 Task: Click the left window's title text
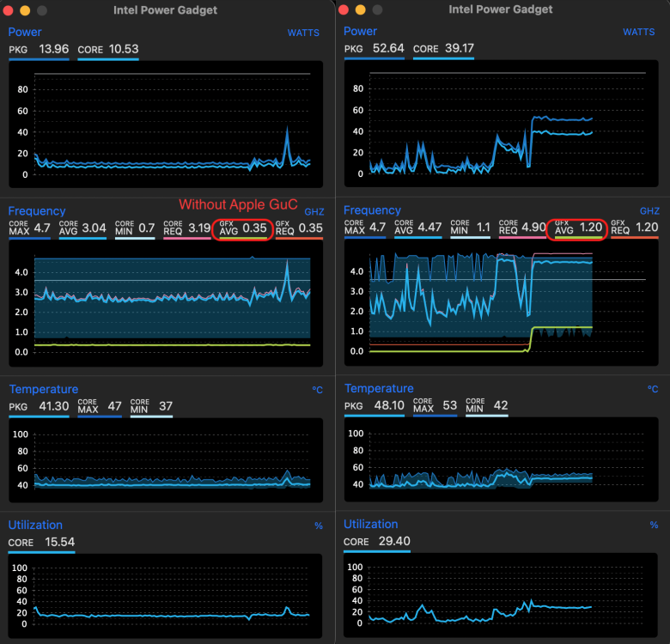pyautogui.click(x=166, y=10)
